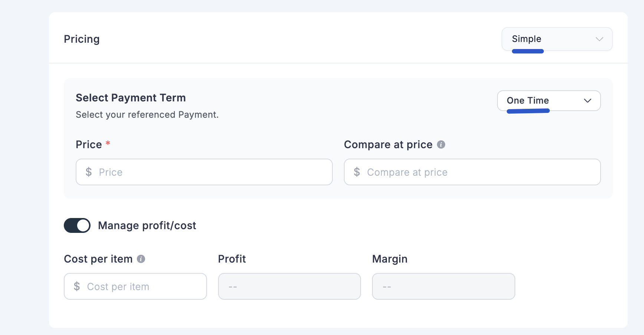Click the info icon beside Cost per item
644x335 pixels.
[x=141, y=259]
